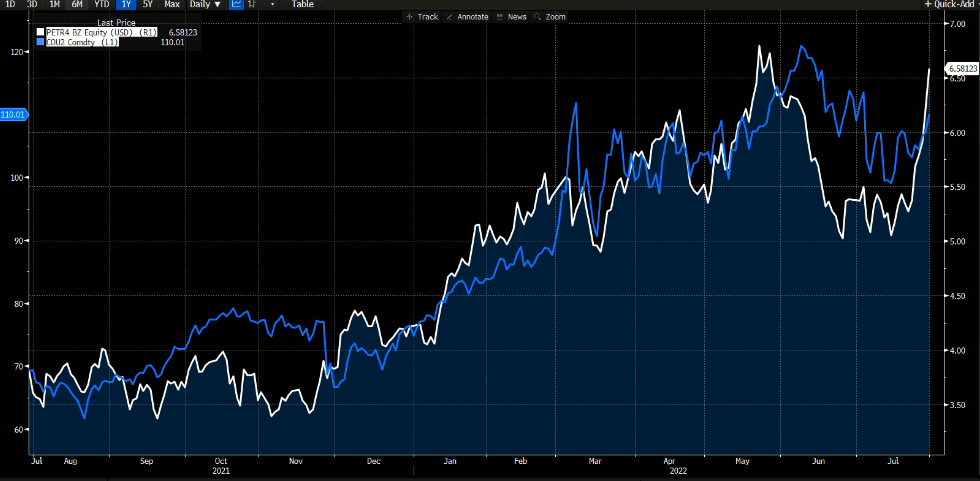Click the blue 110.01 left-axis tag
Viewport: 980px width, 481px height.
click(x=12, y=115)
